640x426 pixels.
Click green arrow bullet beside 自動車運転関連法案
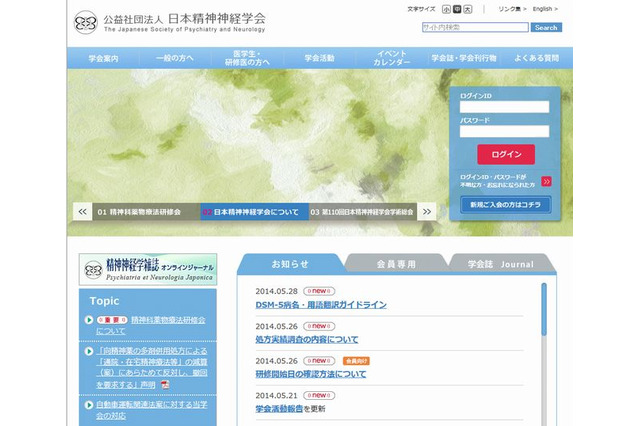(x=89, y=405)
